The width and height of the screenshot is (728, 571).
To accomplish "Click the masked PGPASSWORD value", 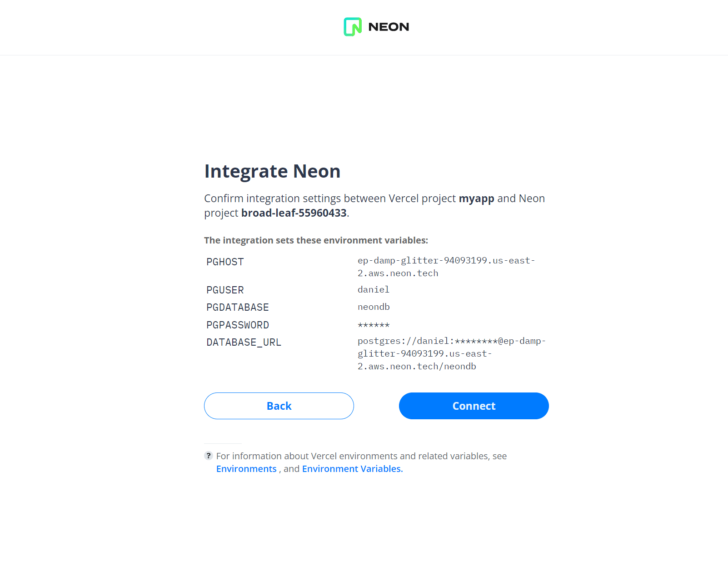I will click(374, 325).
